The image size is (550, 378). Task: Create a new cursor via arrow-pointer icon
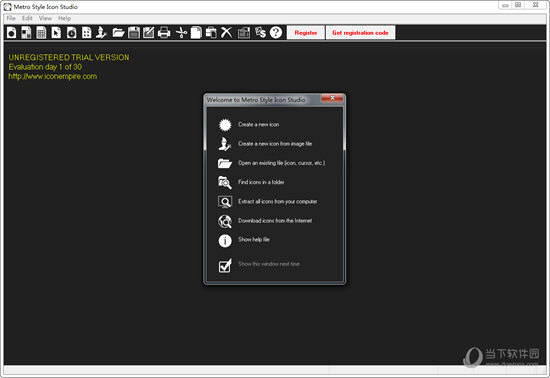[x=56, y=33]
